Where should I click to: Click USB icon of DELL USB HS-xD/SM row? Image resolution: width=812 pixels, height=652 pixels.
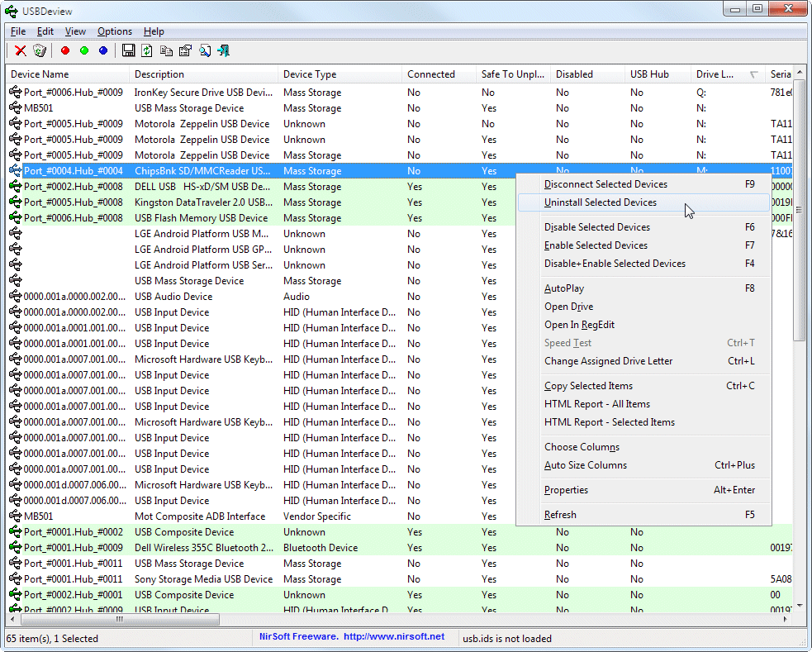[x=16, y=187]
